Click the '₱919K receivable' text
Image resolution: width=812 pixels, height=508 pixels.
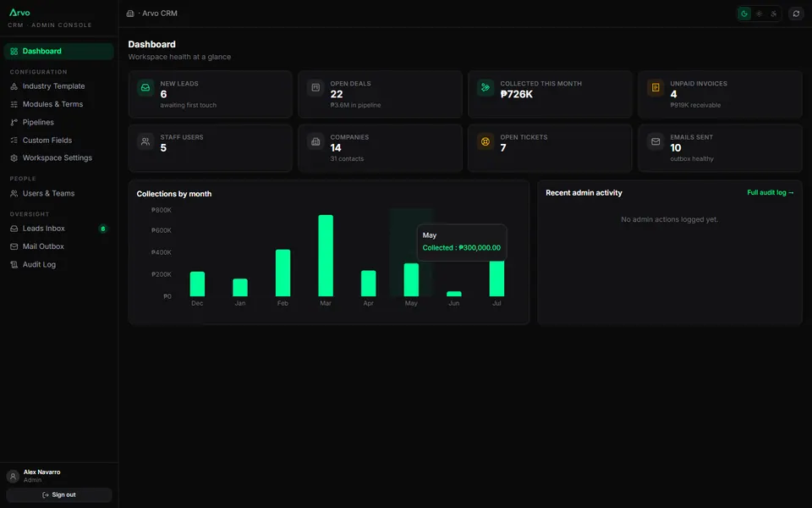695,105
